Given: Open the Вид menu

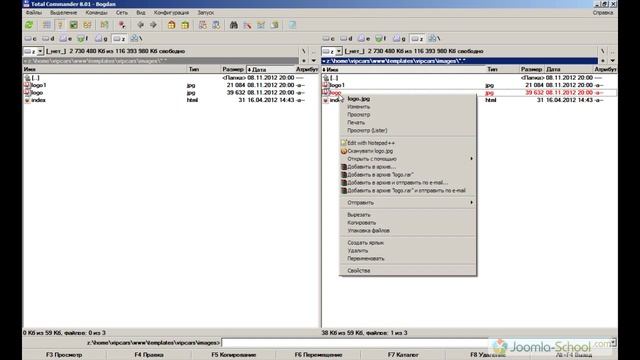Looking at the screenshot, I should point(141,13).
